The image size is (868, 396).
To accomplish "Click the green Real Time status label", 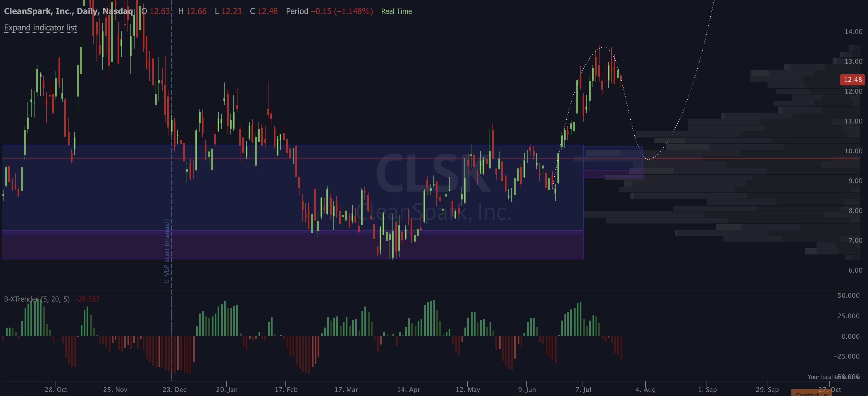I will pos(396,11).
